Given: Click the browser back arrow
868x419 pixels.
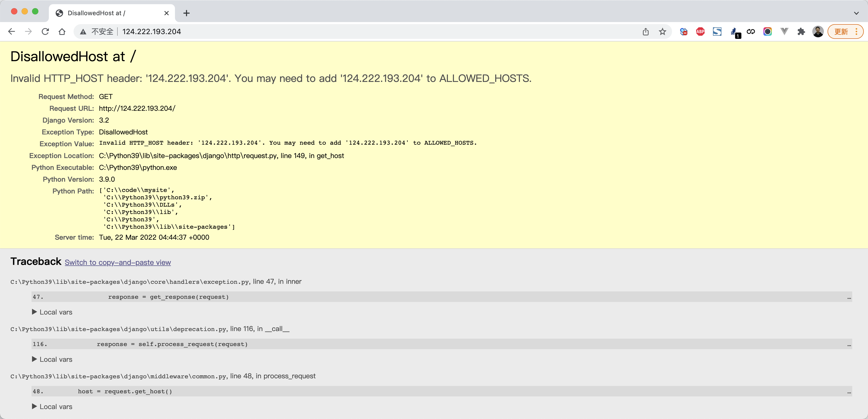Looking at the screenshot, I should (x=12, y=32).
